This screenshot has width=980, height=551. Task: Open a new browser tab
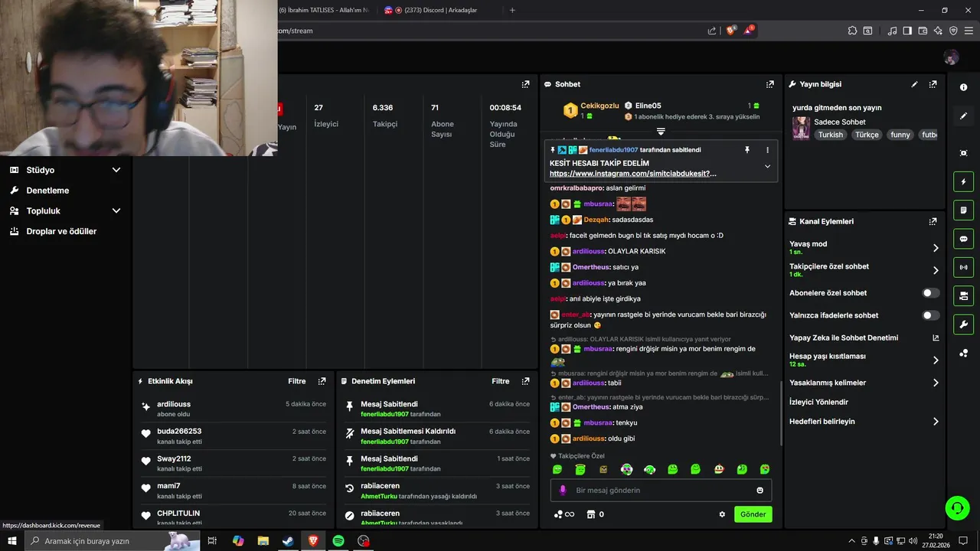(512, 10)
